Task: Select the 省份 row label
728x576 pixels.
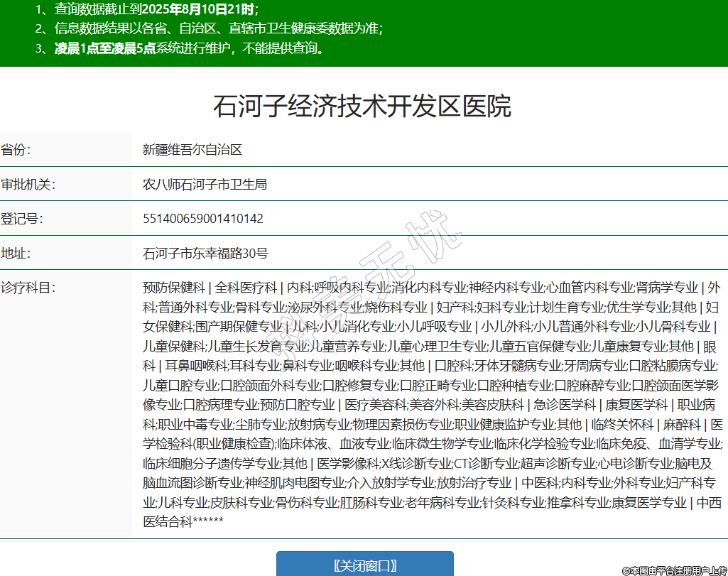Action: click(16, 150)
